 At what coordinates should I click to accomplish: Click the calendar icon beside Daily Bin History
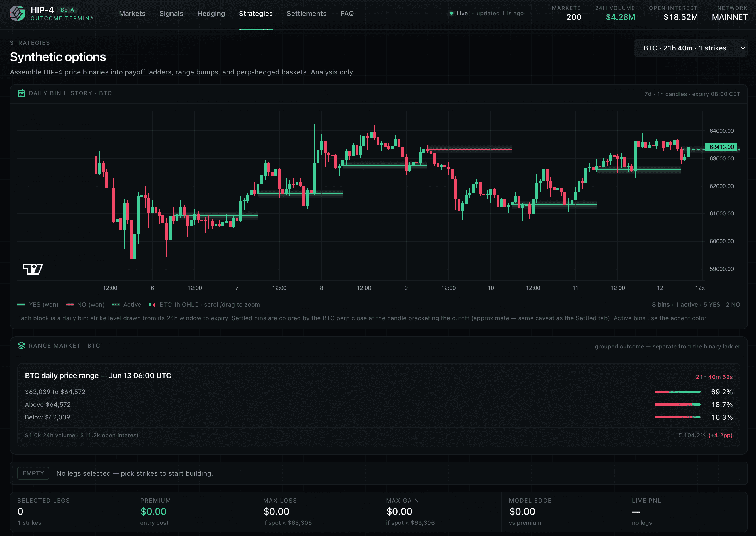coord(21,93)
